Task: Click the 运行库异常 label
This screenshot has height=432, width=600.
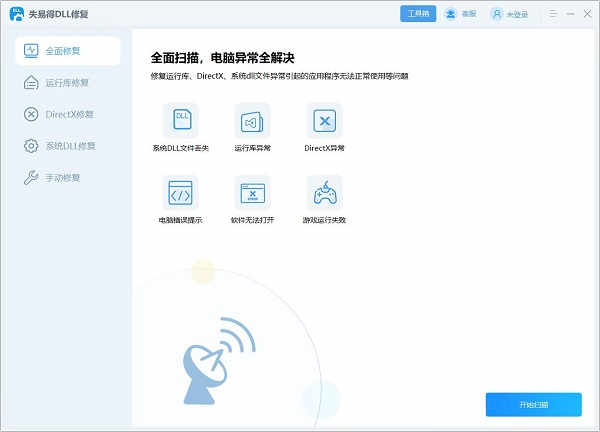Action: [x=253, y=148]
